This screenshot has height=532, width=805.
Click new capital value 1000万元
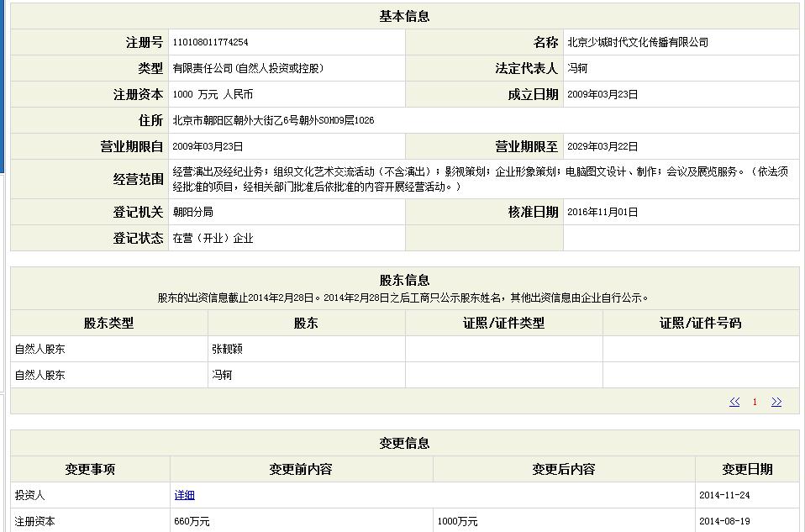coord(457,521)
